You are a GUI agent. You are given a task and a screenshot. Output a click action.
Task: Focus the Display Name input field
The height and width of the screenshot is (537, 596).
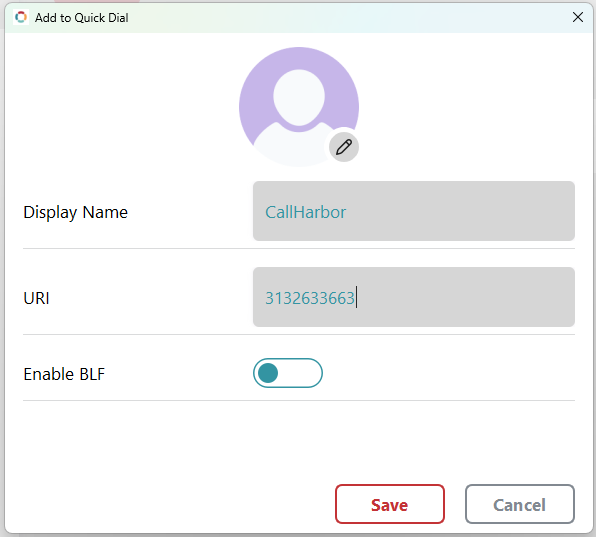(x=414, y=211)
